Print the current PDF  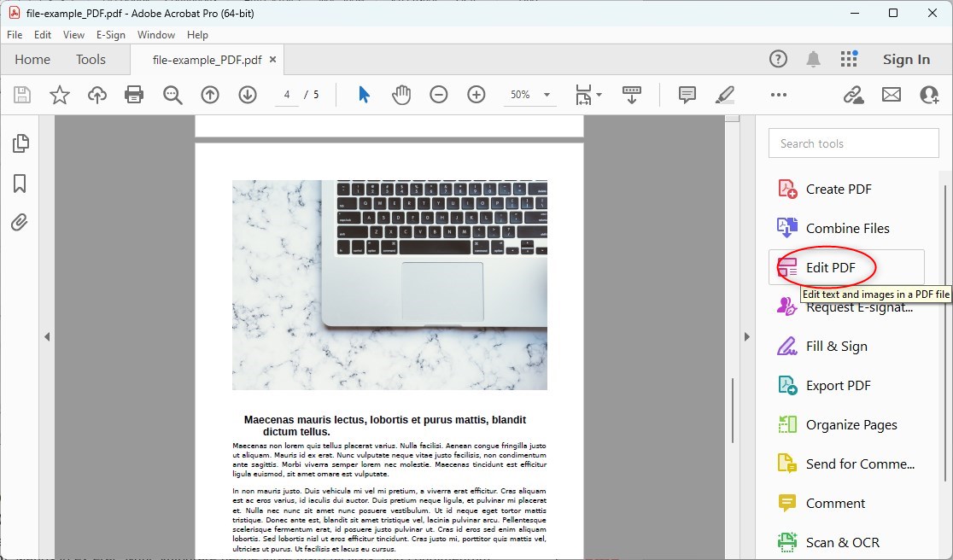pos(134,95)
